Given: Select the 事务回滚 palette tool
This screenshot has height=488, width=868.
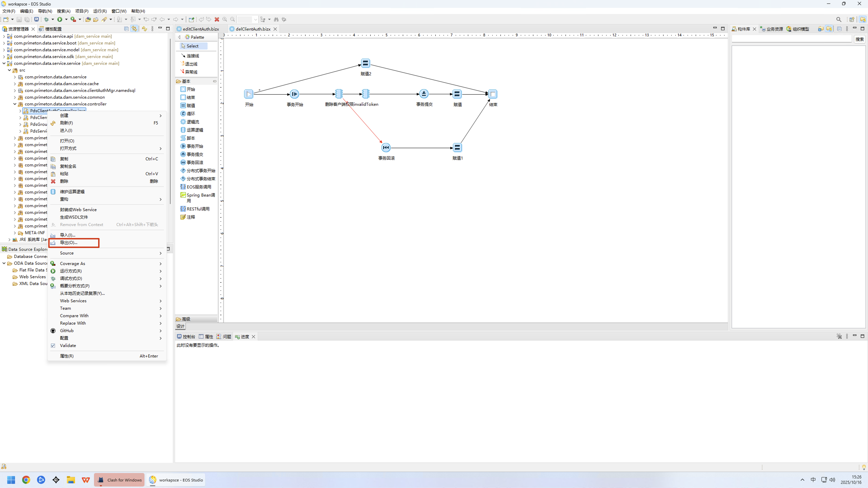Looking at the screenshot, I should 194,162.
